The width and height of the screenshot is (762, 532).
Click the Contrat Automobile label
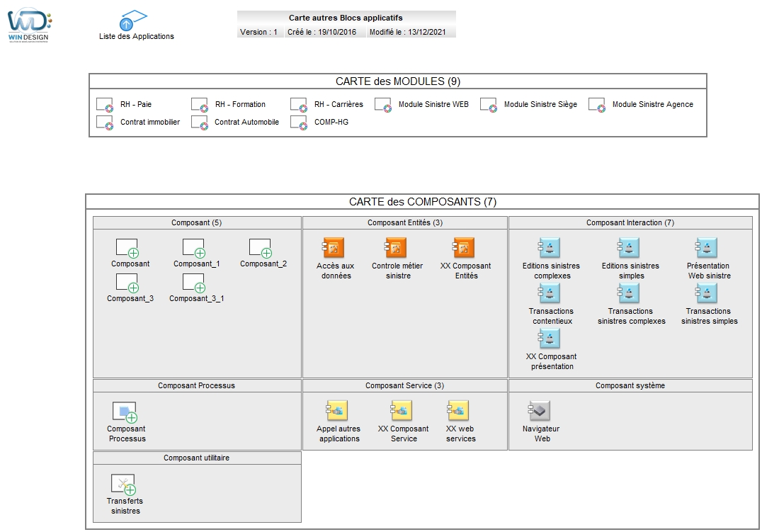247,122
